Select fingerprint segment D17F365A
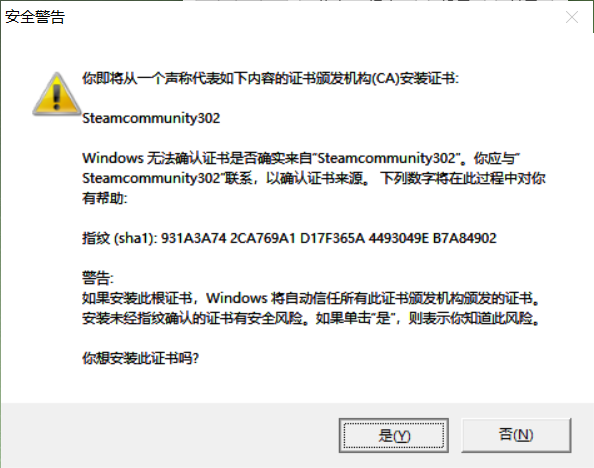594x468 pixels. tap(332, 238)
